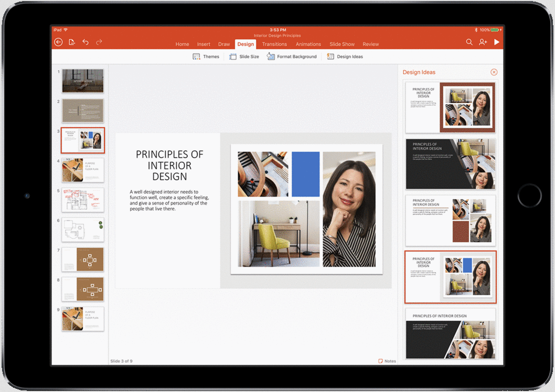The image size is (555, 392).
Task: Click the slide title Principles of Interior Design
Action: tap(169, 166)
